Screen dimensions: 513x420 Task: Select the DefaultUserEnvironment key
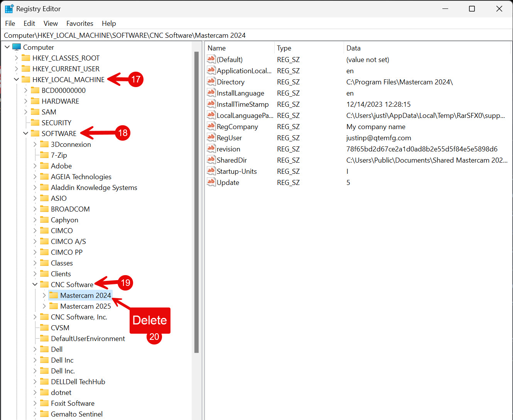[88, 338]
